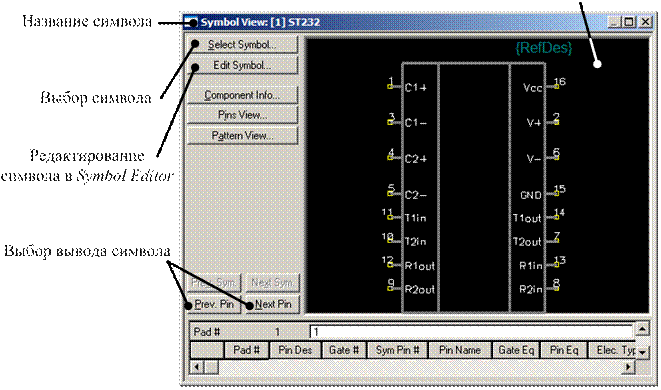Select the T2out pin label
Image resolution: width=661 pixels, height=390 pixels.
pyautogui.click(x=527, y=242)
